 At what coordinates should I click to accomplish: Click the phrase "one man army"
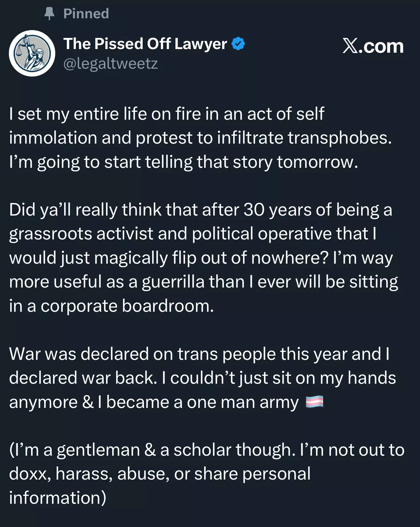tap(242, 402)
